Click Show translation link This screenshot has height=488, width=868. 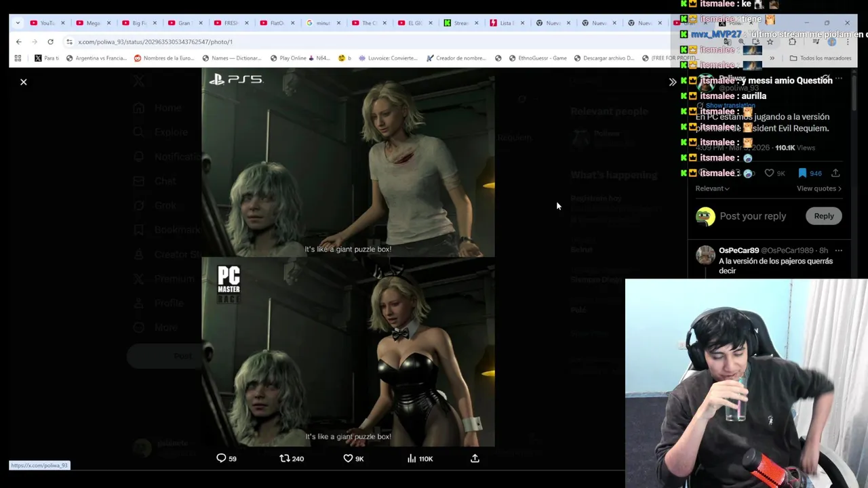coord(730,106)
